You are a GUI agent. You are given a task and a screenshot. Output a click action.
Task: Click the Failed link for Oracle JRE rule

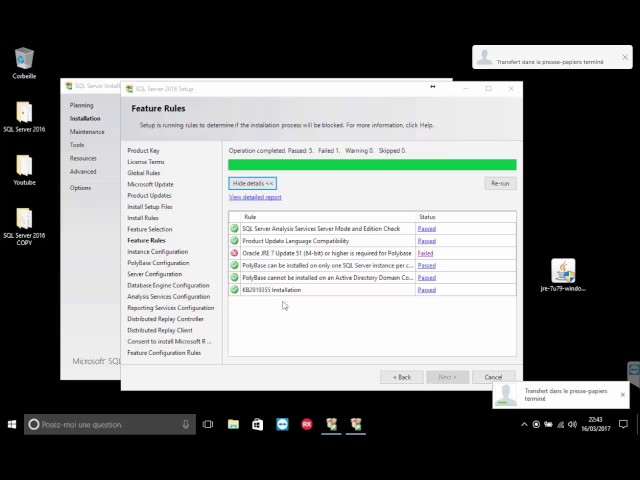coord(425,253)
